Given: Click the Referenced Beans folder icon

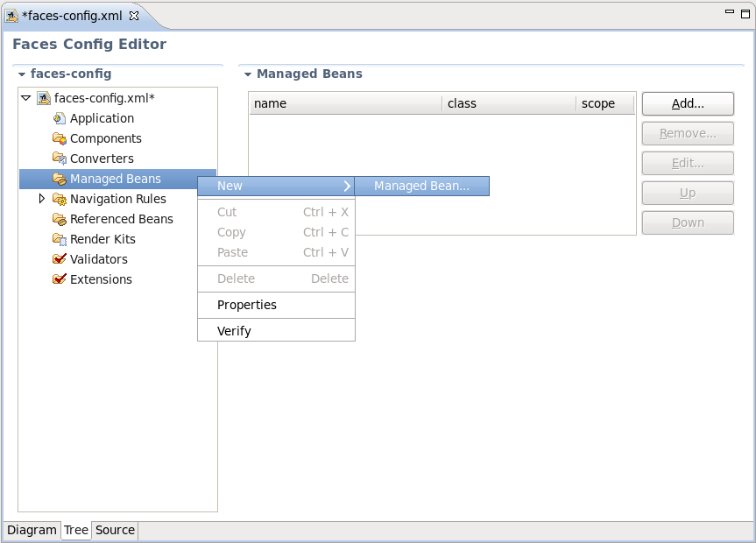Looking at the screenshot, I should pos(60,219).
